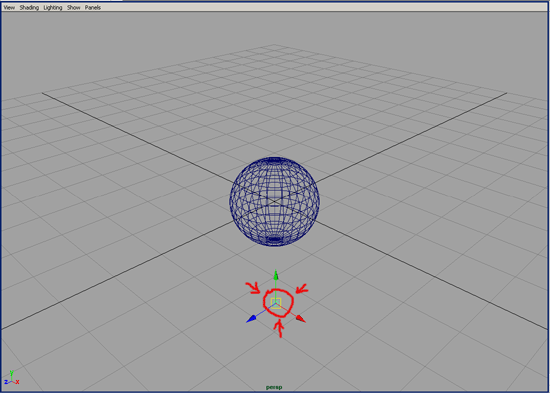Click the blue Z letter of the axis indicator
Image resolution: width=550 pixels, height=393 pixels.
[6, 382]
